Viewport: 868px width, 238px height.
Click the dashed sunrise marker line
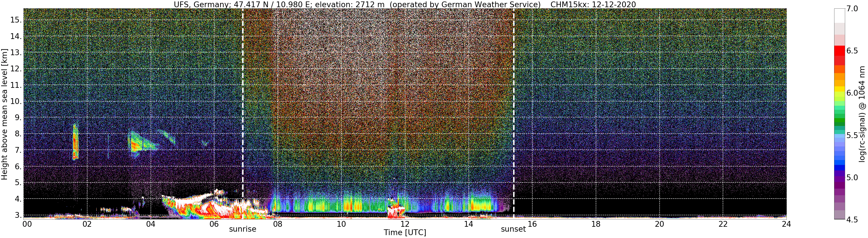(x=243, y=114)
